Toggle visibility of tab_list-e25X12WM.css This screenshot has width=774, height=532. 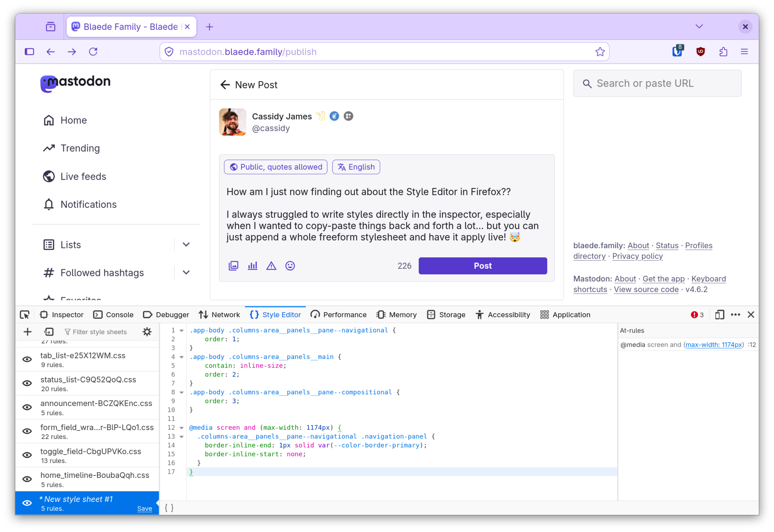(27, 359)
